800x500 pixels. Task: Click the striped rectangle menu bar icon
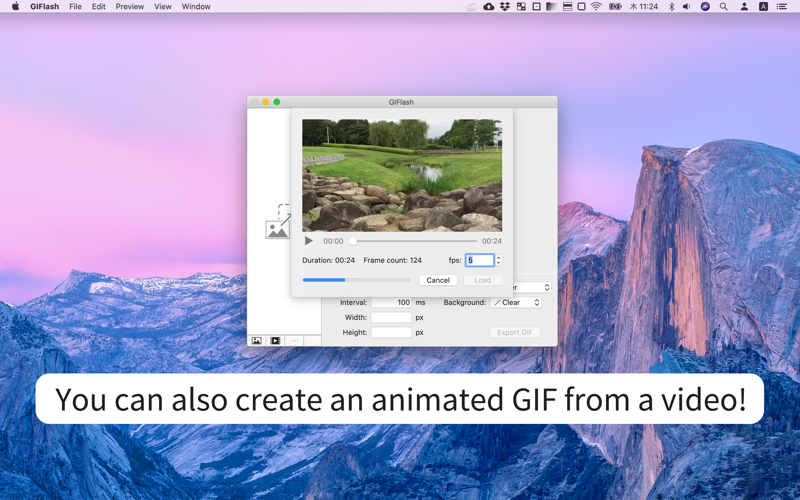coord(567,7)
